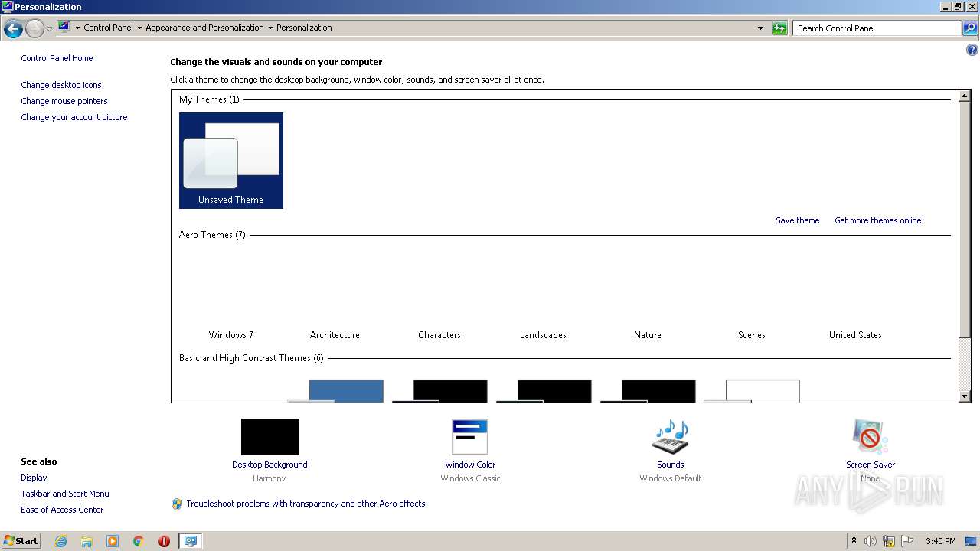Viewport: 980px width, 551px height.
Task: Open Change desktop icons link
Action: pyautogui.click(x=61, y=85)
